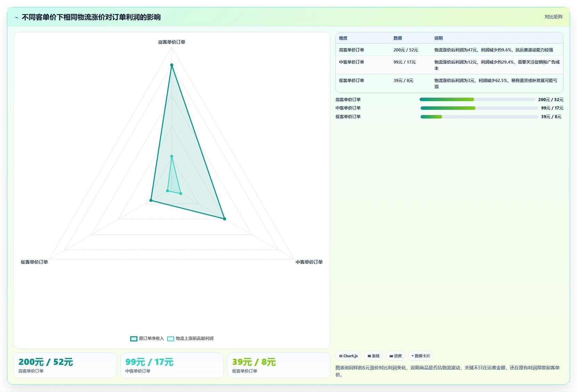The height and width of the screenshot is (392, 577).
Task: Click the inner radar point on 高客单价订单 axis
Action: (172, 156)
